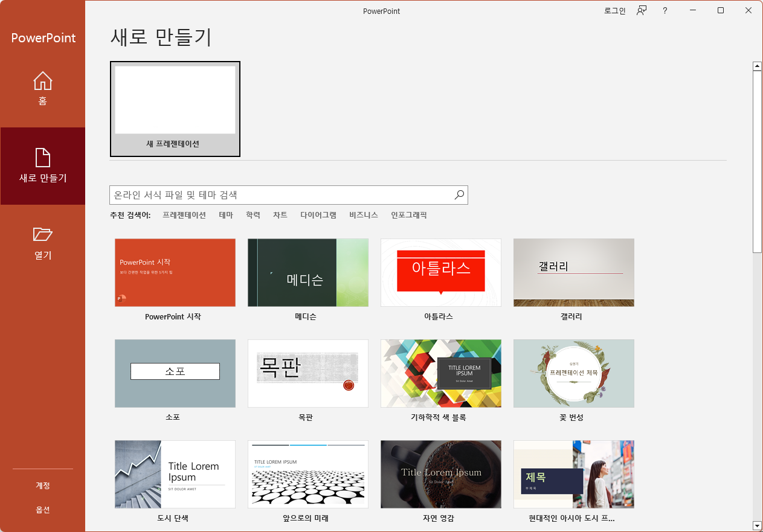Viewport: 763px width, 532px height.
Task: Choose the 현대적인 아시아 도시 template
Action: [x=574, y=474]
